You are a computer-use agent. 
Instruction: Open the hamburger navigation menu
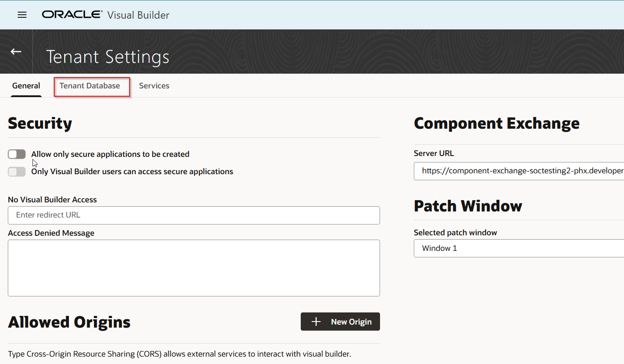pos(22,15)
